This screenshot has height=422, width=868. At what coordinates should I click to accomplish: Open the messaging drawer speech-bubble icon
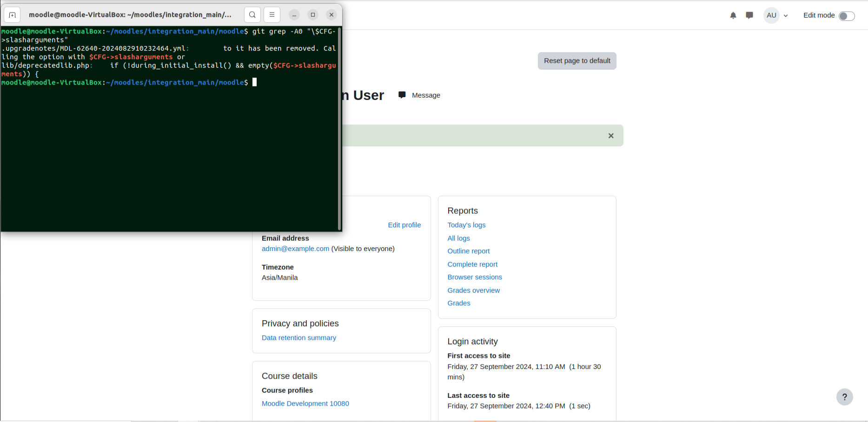(x=749, y=15)
